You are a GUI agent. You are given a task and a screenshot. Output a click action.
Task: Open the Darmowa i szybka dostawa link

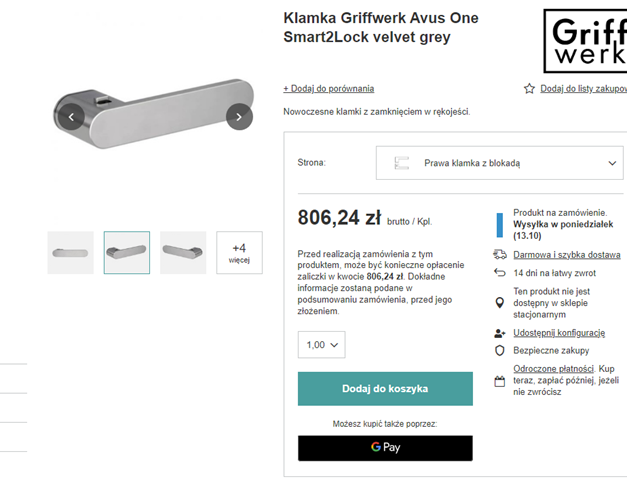pos(567,254)
